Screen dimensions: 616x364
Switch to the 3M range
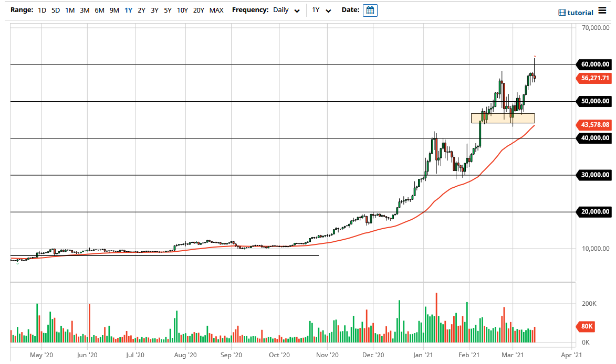pos(85,10)
